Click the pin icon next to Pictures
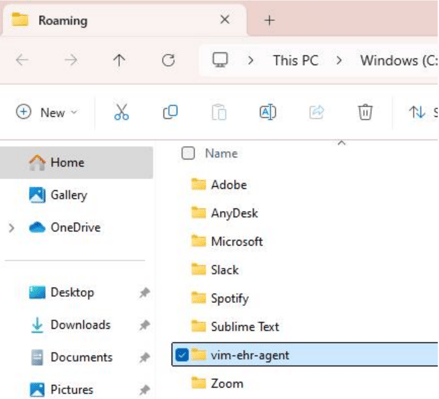This screenshot has height=399, width=439. pos(144,390)
